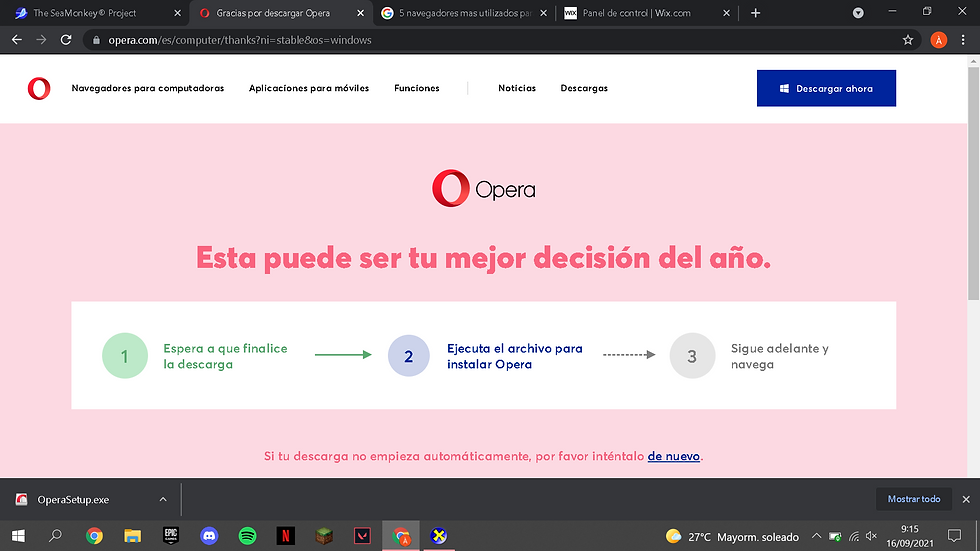Open the Funciones menu item
Image resolution: width=980 pixels, height=551 pixels.
click(417, 88)
